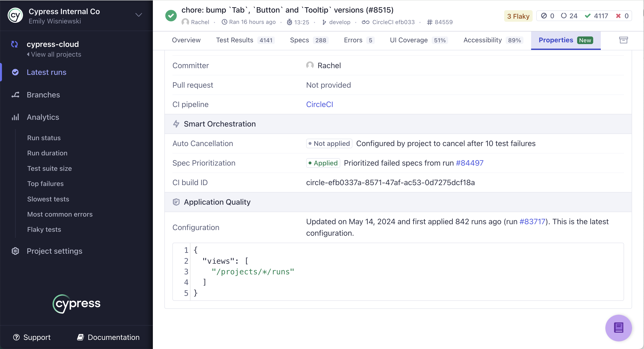Click the develop branch icon
The image size is (644, 349).
coord(324,22)
